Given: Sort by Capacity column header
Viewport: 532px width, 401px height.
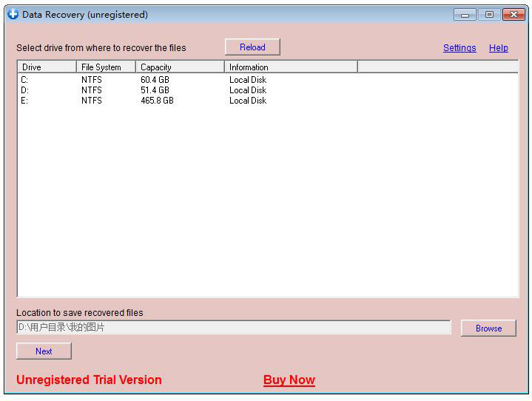Looking at the screenshot, I should (179, 67).
